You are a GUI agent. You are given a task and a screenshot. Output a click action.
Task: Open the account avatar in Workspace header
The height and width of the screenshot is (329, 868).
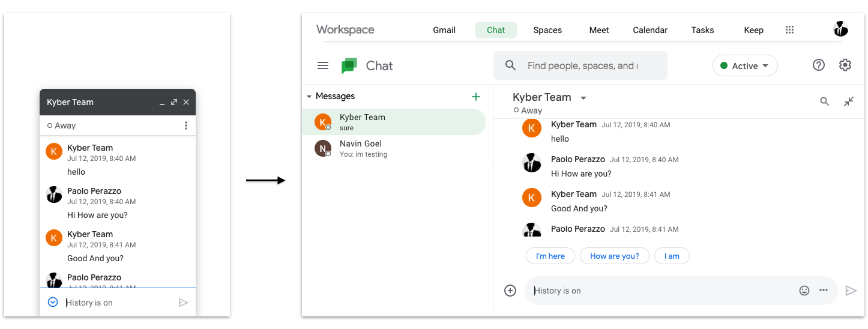(x=841, y=29)
